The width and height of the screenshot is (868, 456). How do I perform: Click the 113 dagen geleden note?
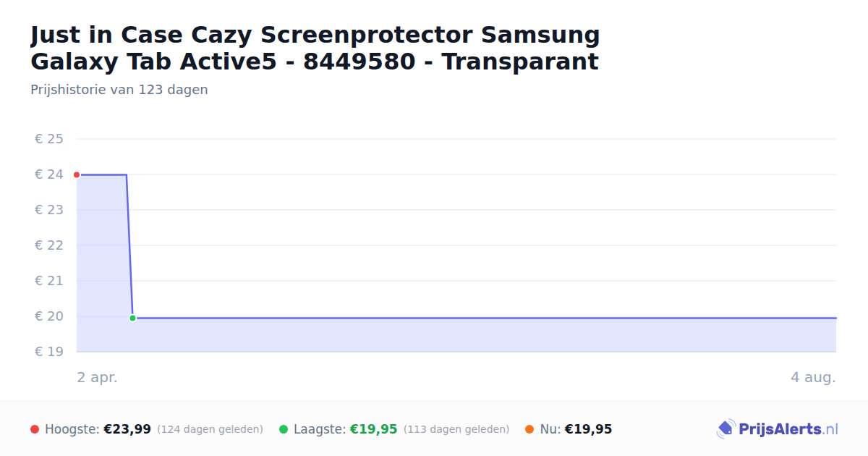tap(456, 429)
